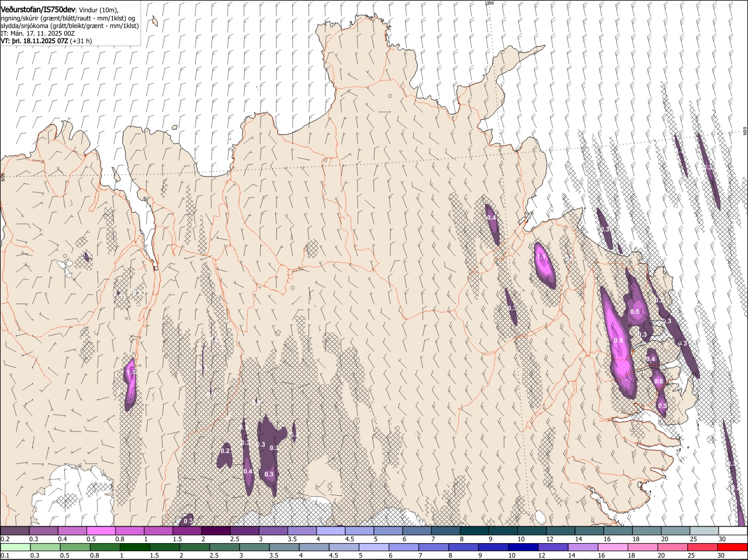Click the '(+31 h)' forecast offset text
The width and height of the screenshot is (748, 560).
pos(81,41)
